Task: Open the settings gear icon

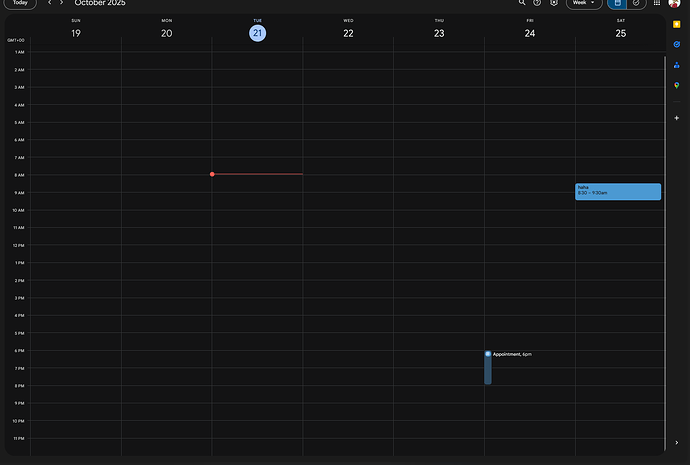Action: 554,3
